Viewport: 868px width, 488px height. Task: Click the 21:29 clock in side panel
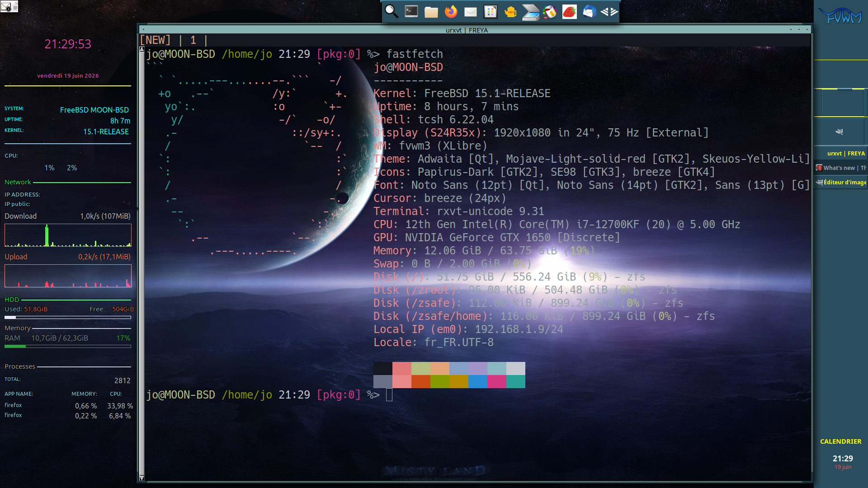point(843,458)
